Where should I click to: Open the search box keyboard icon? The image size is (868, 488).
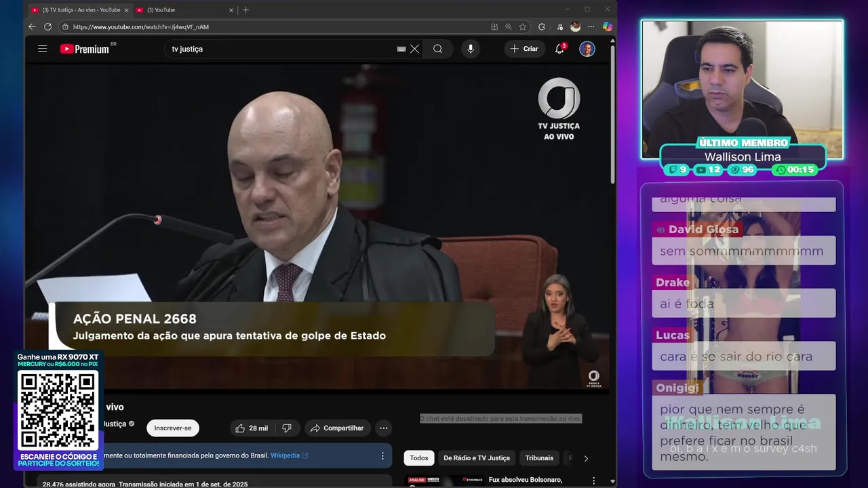[x=401, y=49]
